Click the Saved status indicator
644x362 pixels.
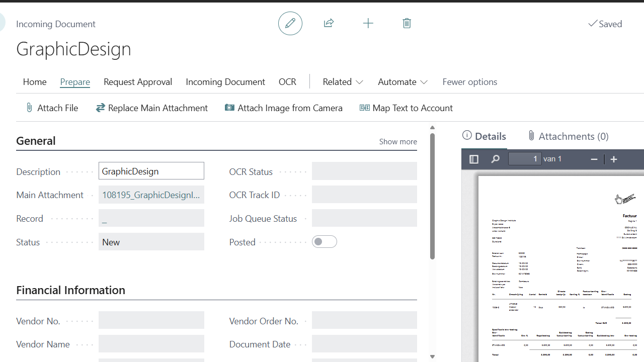605,24
